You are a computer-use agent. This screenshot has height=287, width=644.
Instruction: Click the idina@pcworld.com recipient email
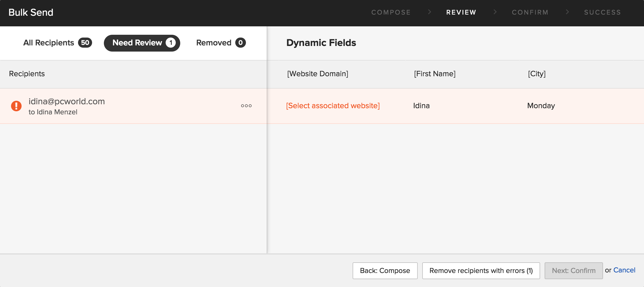pyautogui.click(x=67, y=101)
